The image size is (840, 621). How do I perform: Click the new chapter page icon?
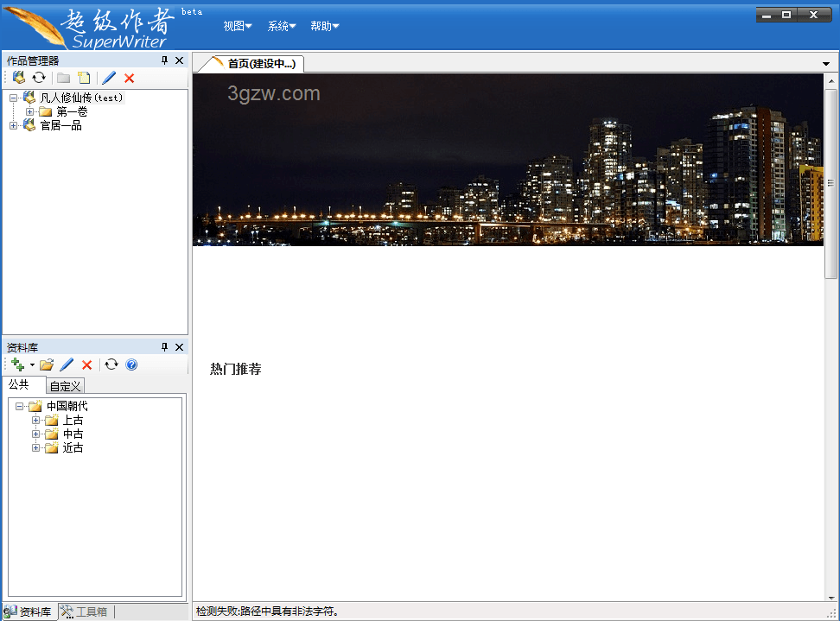[x=84, y=78]
